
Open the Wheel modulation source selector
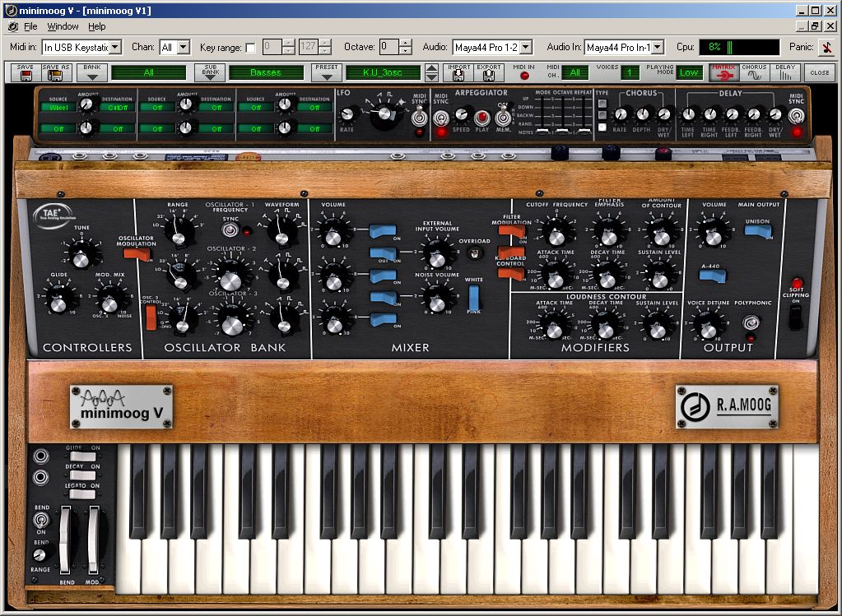tap(58, 107)
